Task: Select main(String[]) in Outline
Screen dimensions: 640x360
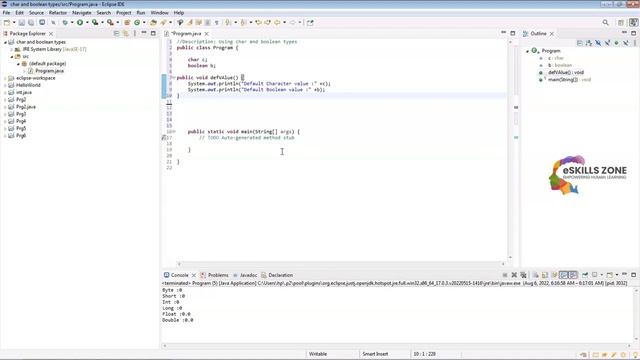Action: click(x=569, y=80)
